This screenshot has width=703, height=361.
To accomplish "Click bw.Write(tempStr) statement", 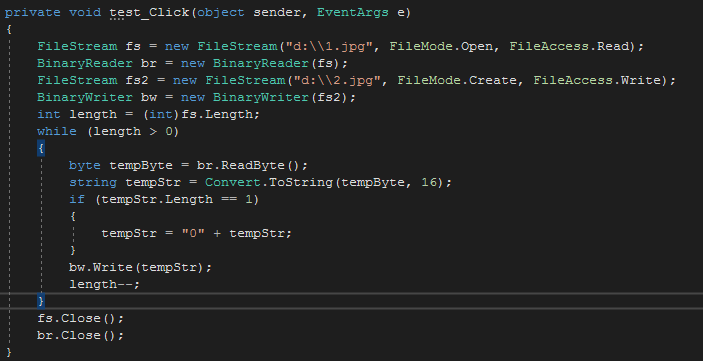I will click(140, 268).
